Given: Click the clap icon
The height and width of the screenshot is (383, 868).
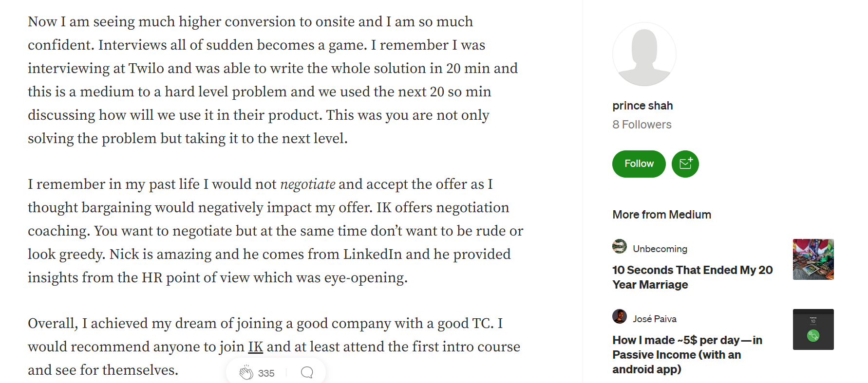Looking at the screenshot, I should click(x=246, y=373).
